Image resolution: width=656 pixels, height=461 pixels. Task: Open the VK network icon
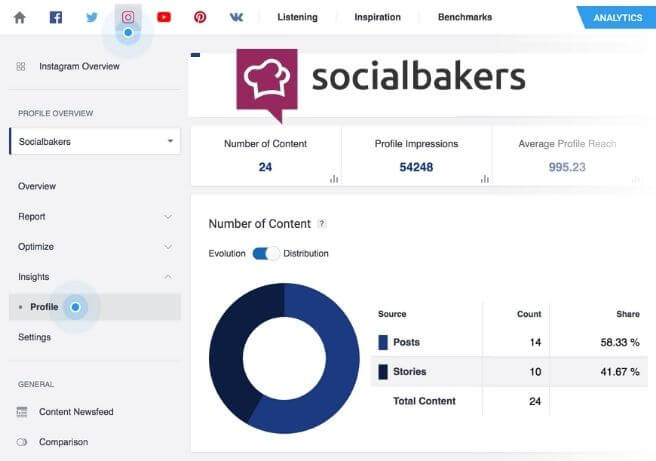coord(236,17)
